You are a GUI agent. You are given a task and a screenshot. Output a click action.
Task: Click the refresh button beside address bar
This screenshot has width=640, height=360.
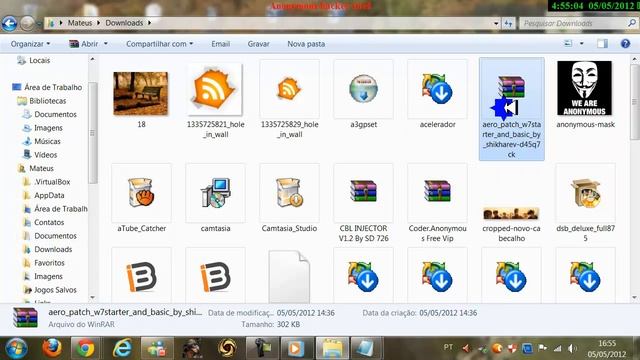click(508, 24)
